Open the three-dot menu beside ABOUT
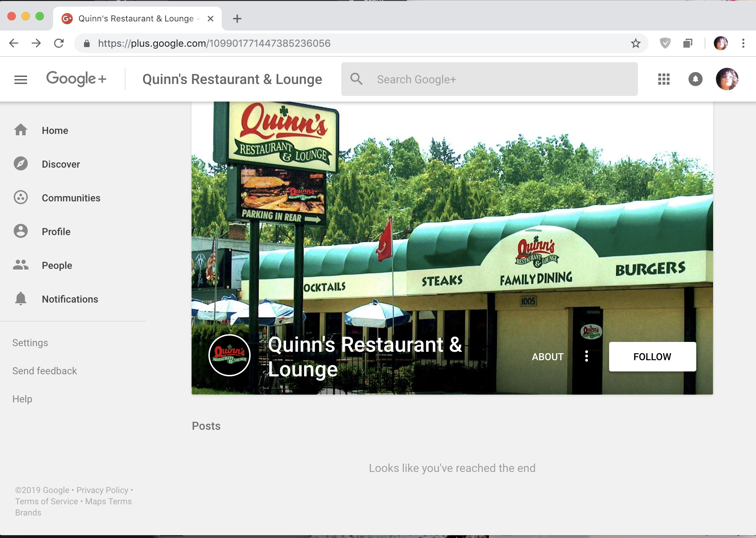 (x=586, y=356)
